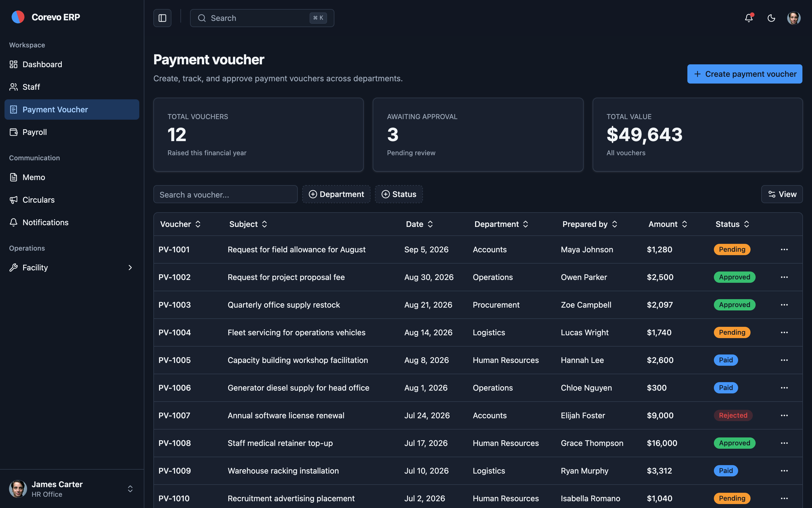Open row actions for PV-1004
This screenshot has height=508, width=812.
click(x=784, y=333)
